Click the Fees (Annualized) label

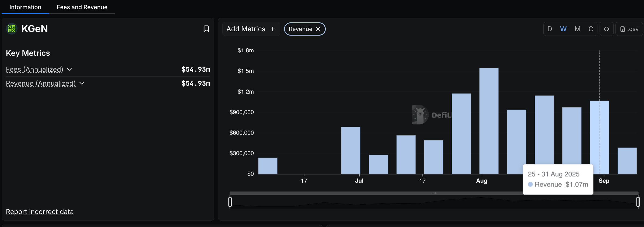click(x=34, y=69)
